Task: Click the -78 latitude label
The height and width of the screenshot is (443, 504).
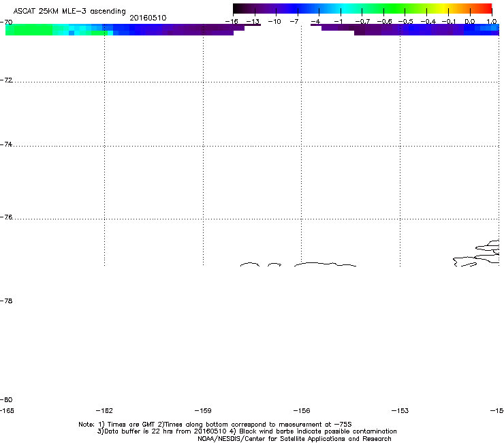Action: click(6, 301)
